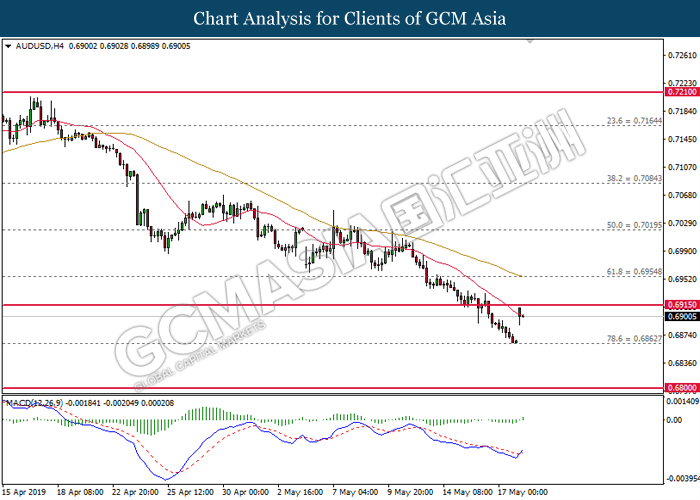Click the 0.69900 price axis value
The width and height of the screenshot is (700, 500).
click(x=682, y=251)
